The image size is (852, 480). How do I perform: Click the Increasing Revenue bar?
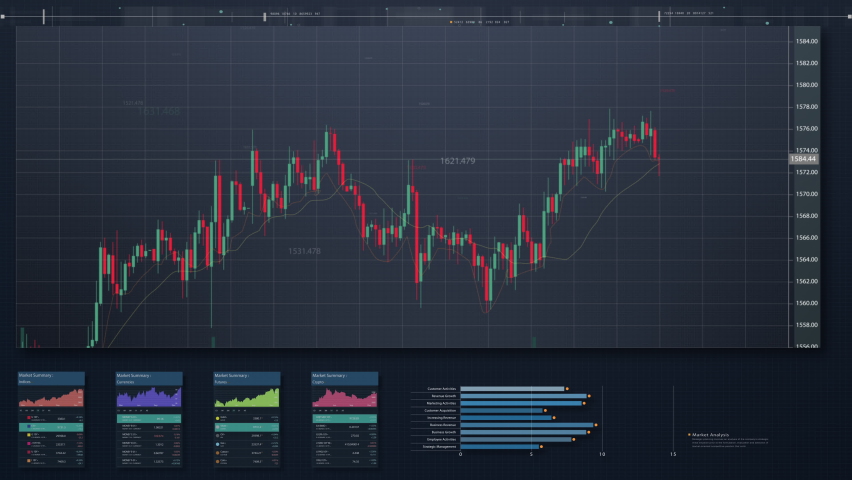[506, 417]
